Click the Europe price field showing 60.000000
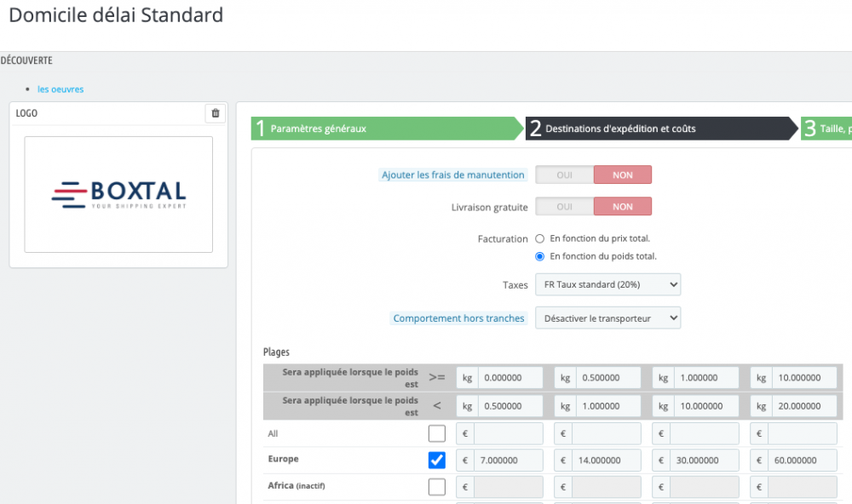The width and height of the screenshot is (852, 504). [x=803, y=461]
